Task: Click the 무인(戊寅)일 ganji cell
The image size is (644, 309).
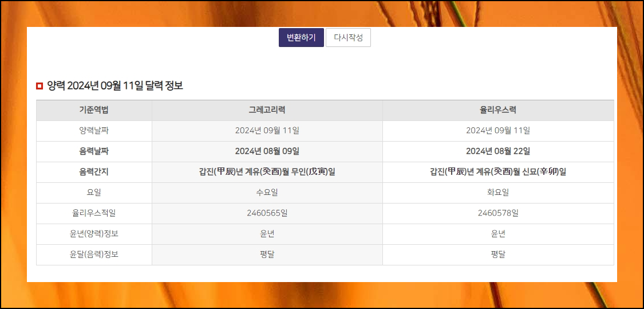Action: tap(267, 172)
